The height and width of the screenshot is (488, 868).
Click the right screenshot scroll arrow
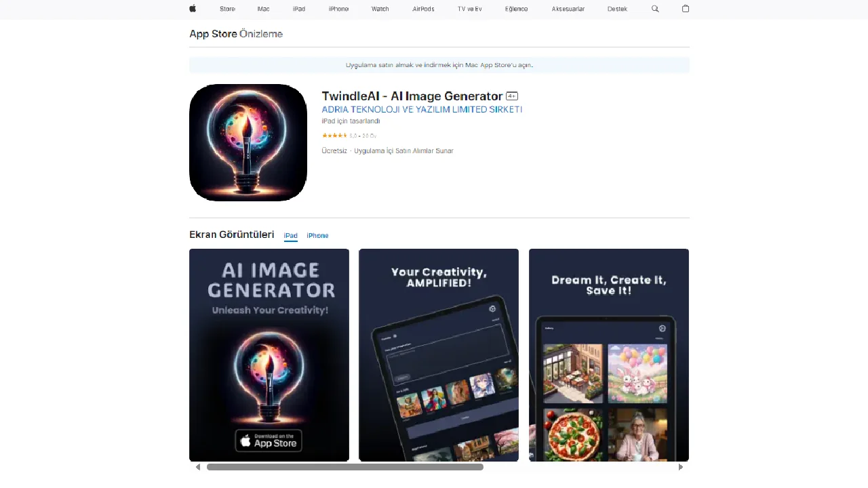(681, 466)
